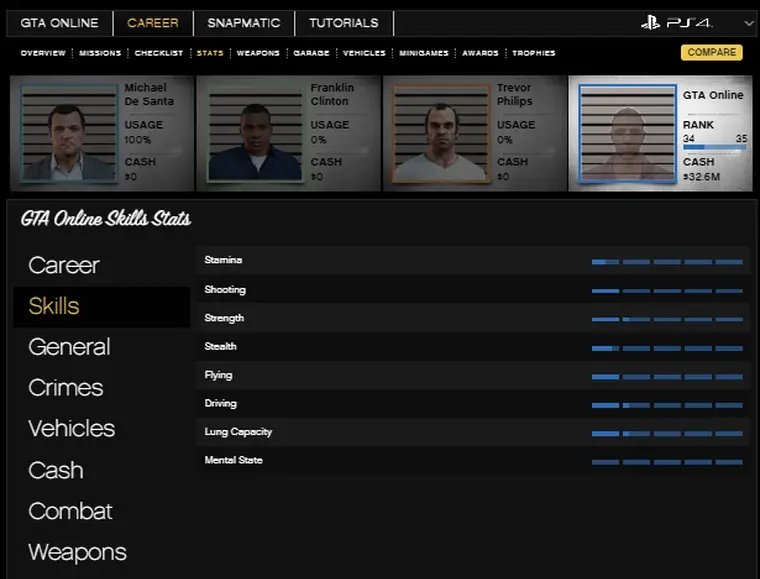Open Vehicles category in stats sidebar
760x579 pixels.
pyautogui.click(x=71, y=429)
